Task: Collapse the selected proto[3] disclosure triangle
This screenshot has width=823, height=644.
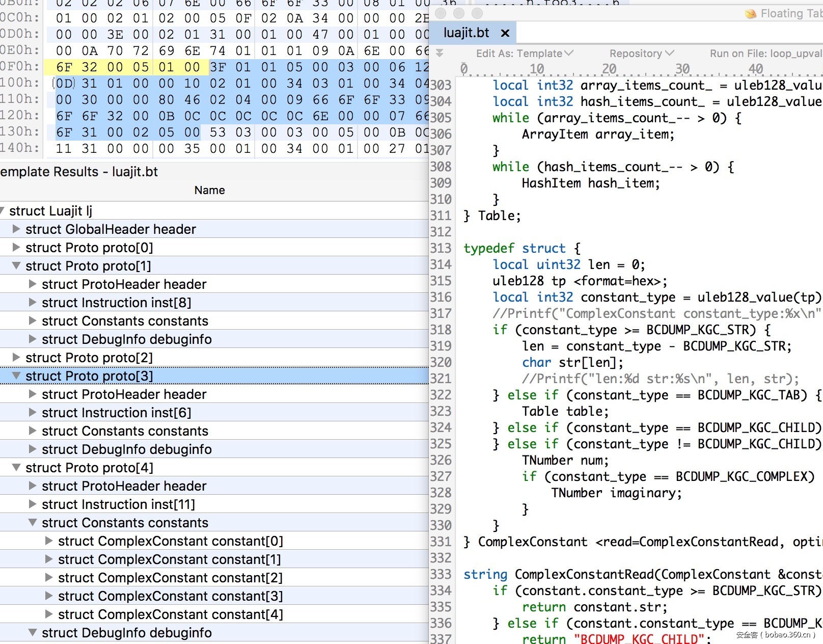Action: (x=16, y=376)
